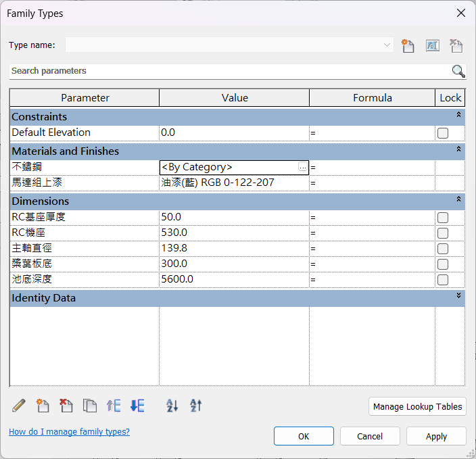Toggle the lock checkbox for 池底深度
The height and width of the screenshot is (459, 476).
(443, 280)
